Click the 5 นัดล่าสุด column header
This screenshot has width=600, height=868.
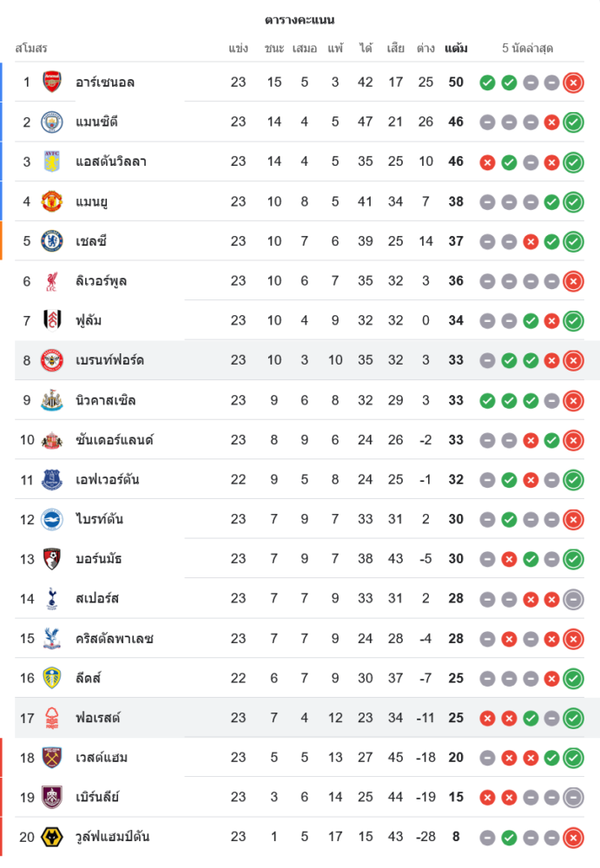528,49
